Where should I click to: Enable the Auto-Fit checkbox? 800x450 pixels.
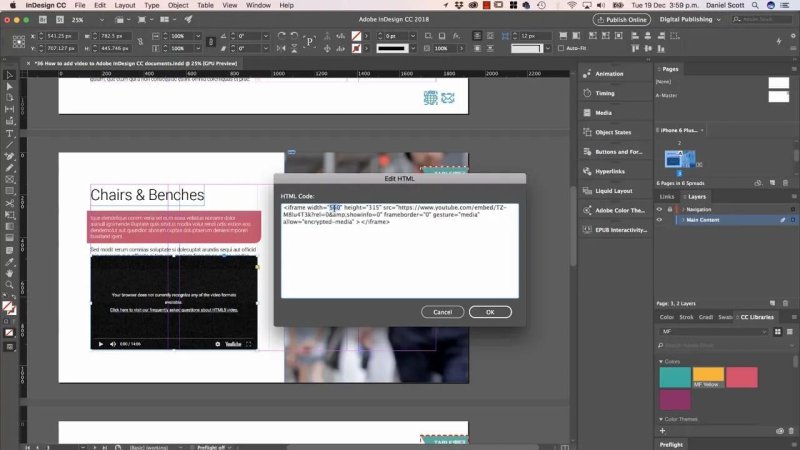pos(561,48)
